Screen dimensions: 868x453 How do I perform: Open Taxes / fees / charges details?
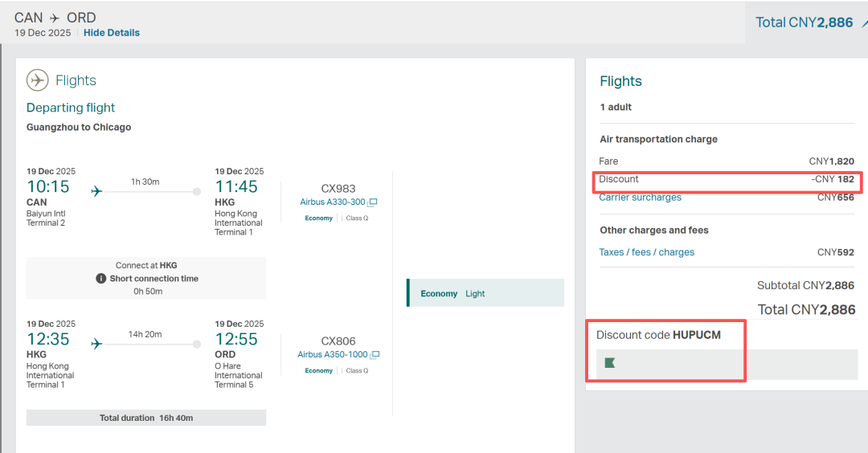[646, 252]
